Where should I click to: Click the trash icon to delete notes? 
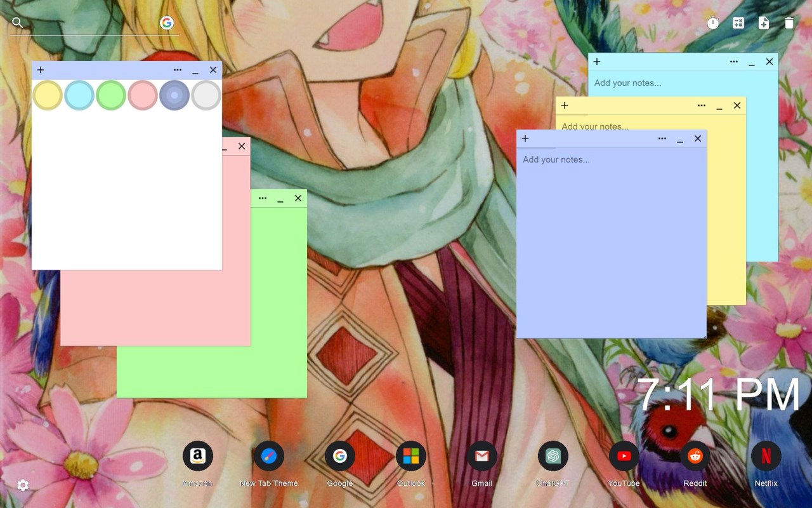789,23
